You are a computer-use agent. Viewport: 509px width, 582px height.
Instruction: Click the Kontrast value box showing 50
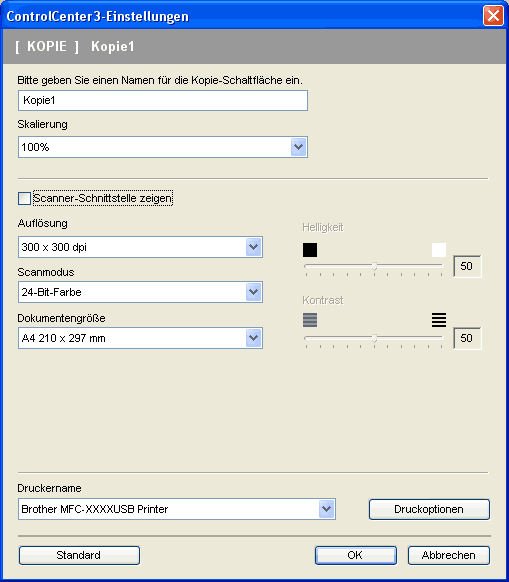pyautogui.click(x=467, y=338)
